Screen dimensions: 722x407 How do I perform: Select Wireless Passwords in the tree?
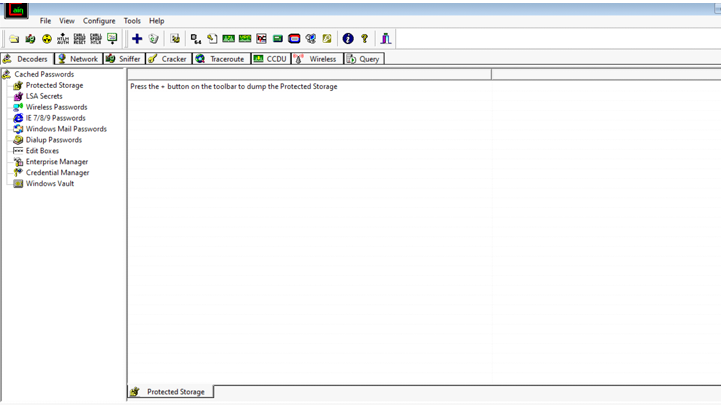pyautogui.click(x=56, y=107)
